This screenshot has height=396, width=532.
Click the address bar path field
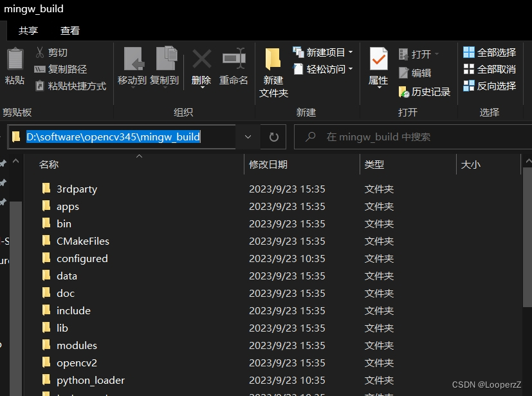point(122,137)
